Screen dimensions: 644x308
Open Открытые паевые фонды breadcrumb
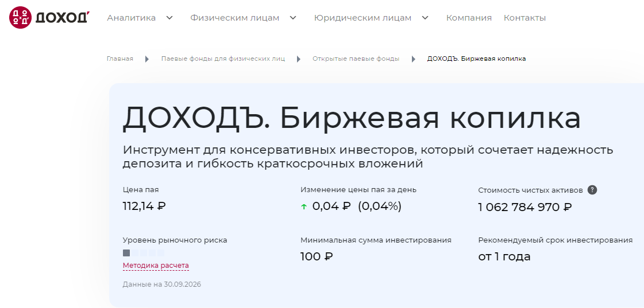point(356,59)
